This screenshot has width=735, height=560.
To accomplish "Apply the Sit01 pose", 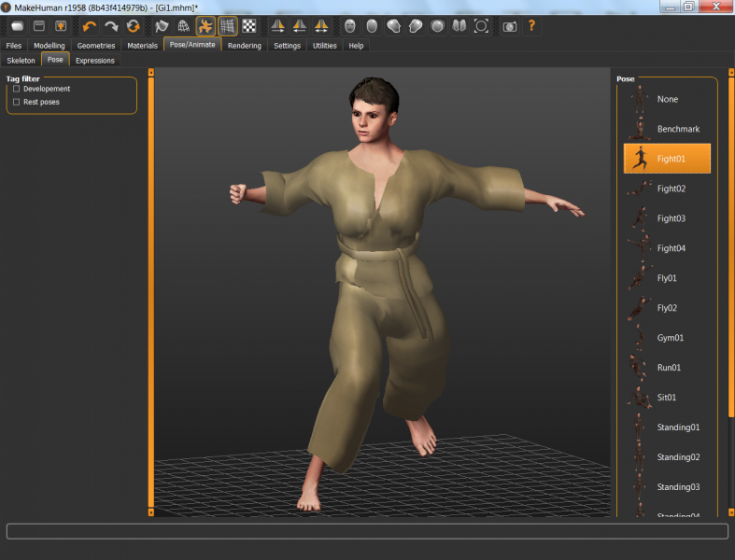I will coord(667,398).
